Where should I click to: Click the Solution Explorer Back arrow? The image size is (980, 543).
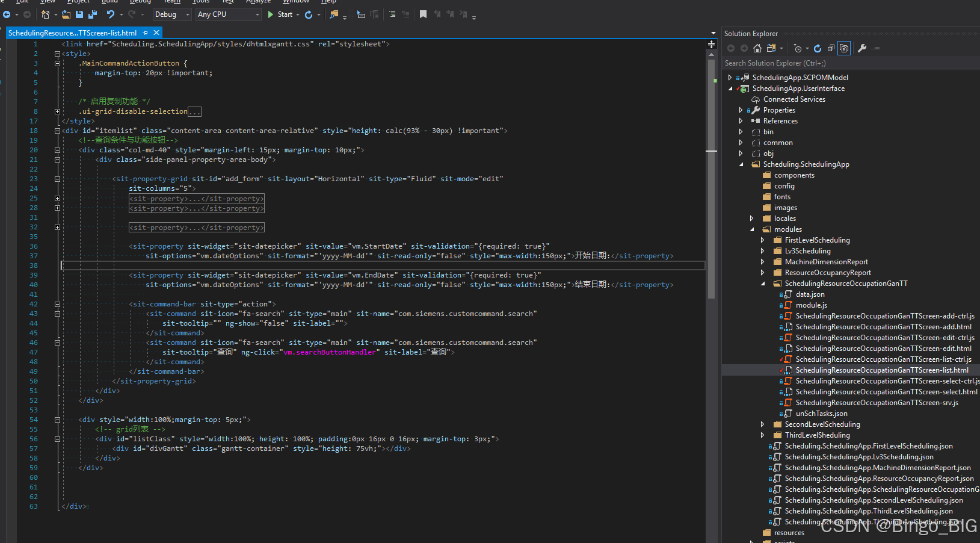[x=731, y=48]
